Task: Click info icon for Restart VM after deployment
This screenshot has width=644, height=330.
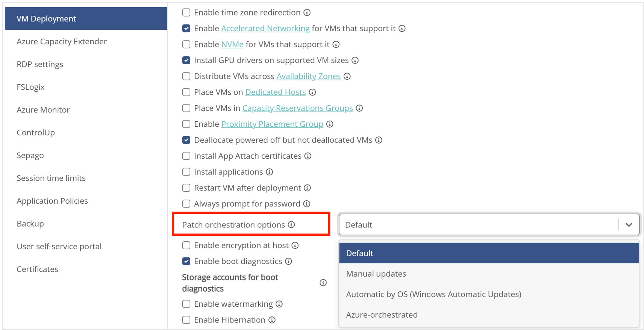Action: pos(307,188)
